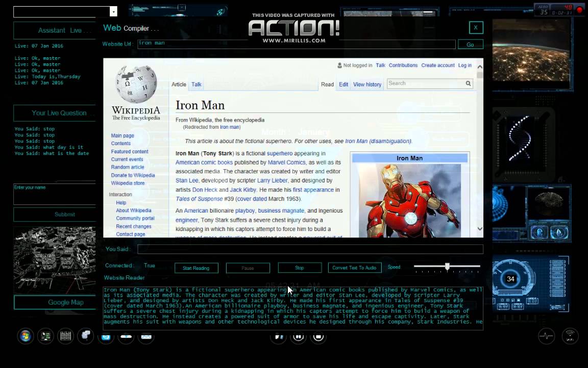
Task: Select the Edit tab
Action: click(x=344, y=84)
